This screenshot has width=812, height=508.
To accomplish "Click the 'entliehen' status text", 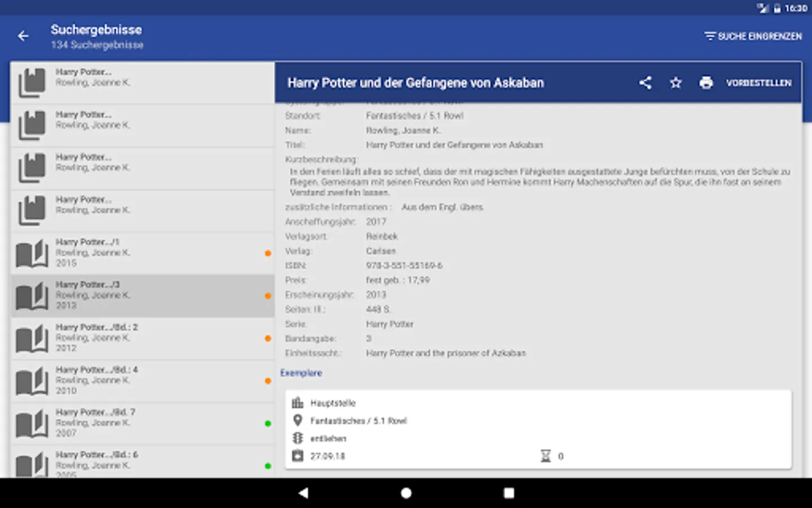I will click(x=328, y=439).
